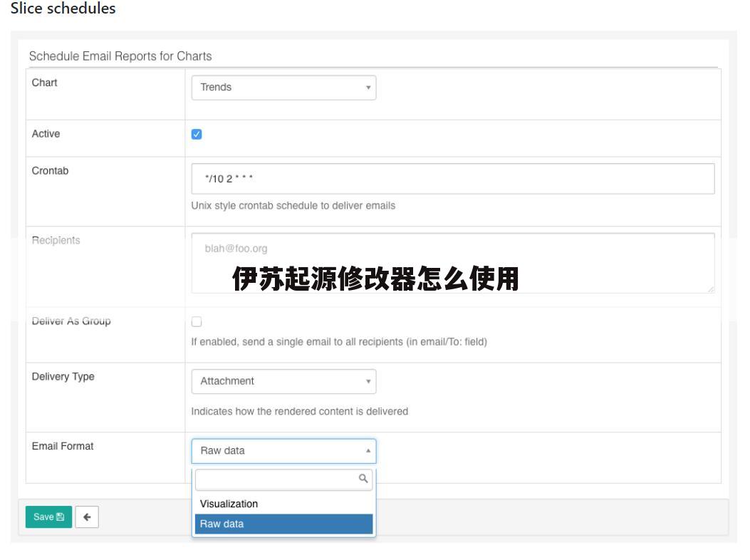Open the Chart dropdown showing Trends
Viewport: 750px width, 560px height.
click(283, 88)
